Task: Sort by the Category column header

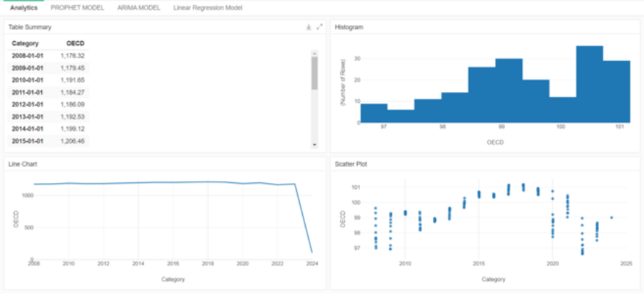Action: (25, 43)
